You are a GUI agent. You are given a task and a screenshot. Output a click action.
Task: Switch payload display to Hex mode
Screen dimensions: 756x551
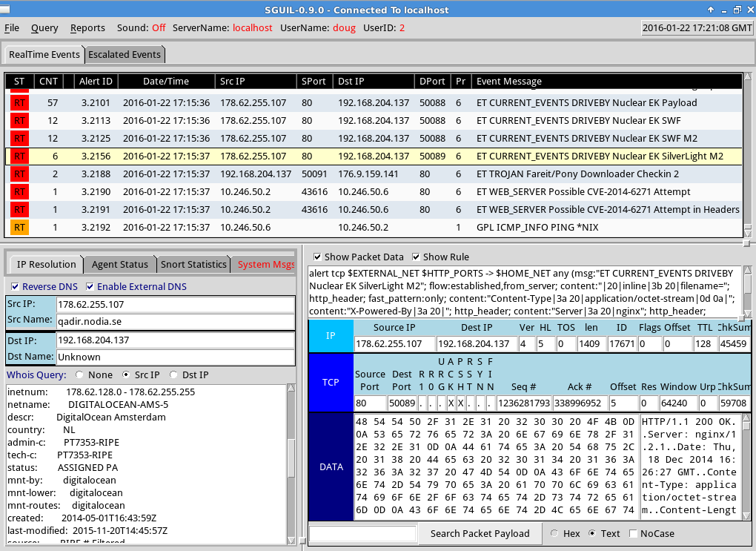554,533
